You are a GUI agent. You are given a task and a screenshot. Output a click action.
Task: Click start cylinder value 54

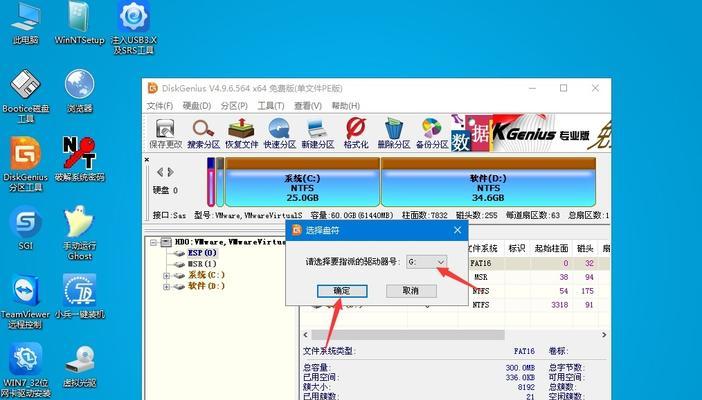[x=564, y=291]
